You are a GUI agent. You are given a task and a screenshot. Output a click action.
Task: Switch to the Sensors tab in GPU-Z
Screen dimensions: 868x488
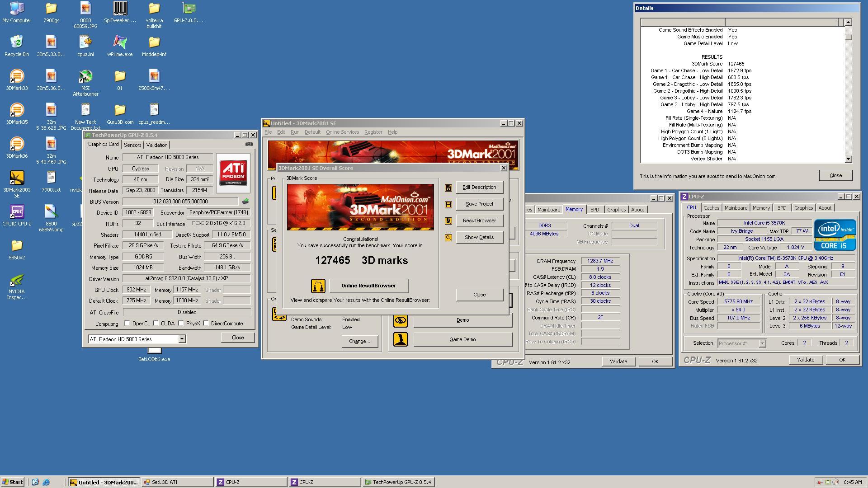click(x=132, y=145)
